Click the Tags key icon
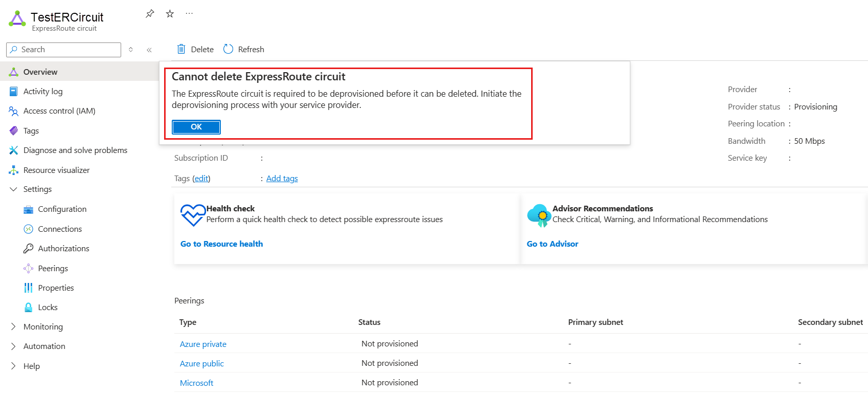Screen dimensions: 868x394 [x=13, y=130]
